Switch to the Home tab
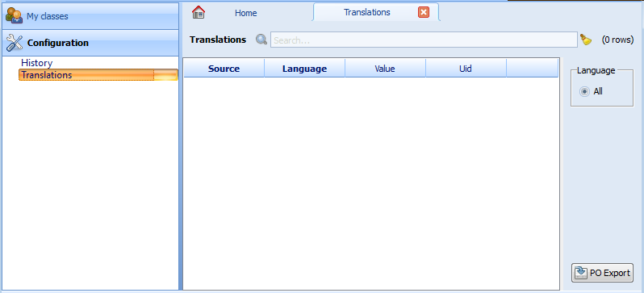 245,13
